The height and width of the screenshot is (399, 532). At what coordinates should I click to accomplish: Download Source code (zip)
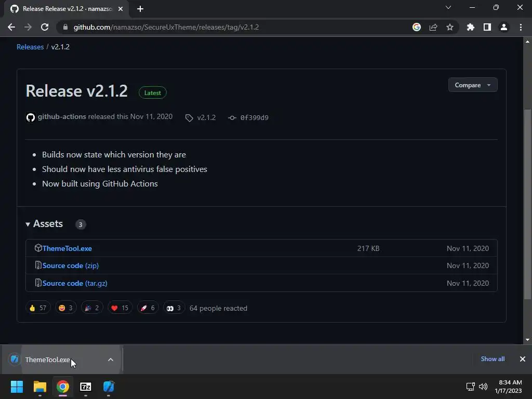(x=71, y=265)
